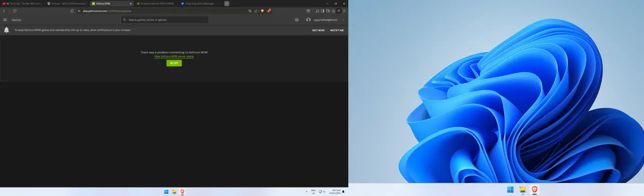
Task: Click the ENG language indicator
Action: tap(313, 191)
